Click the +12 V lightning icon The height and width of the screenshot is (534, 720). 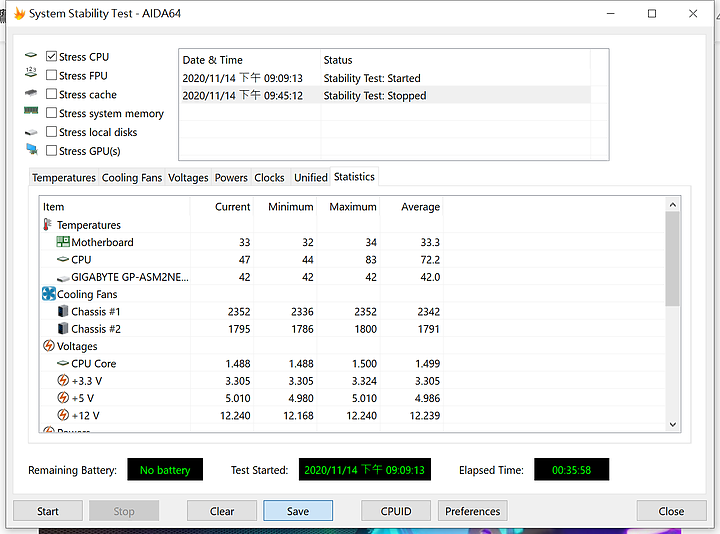pyautogui.click(x=63, y=415)
